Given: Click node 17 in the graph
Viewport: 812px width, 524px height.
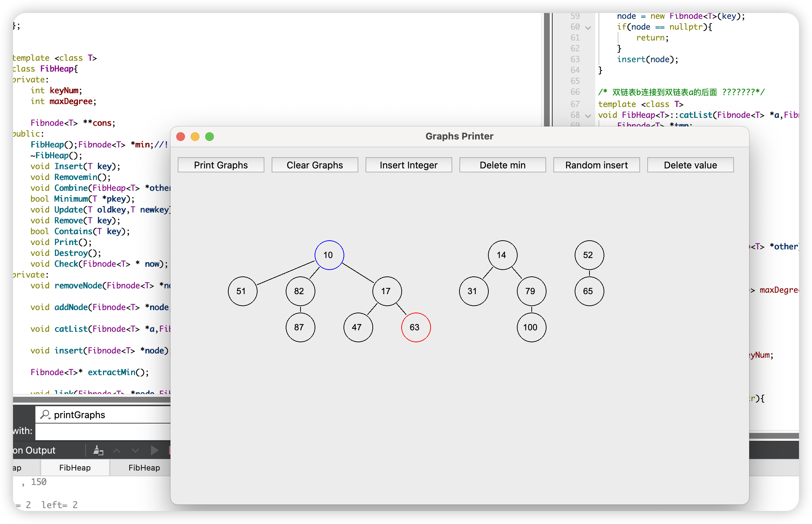Looking at the screenshot, I should [x=387, y=291].
